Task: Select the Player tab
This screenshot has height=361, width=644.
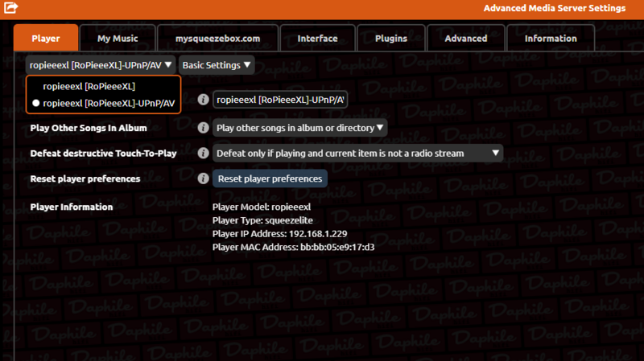Action: pyautogui.click(x=46, y=39)
